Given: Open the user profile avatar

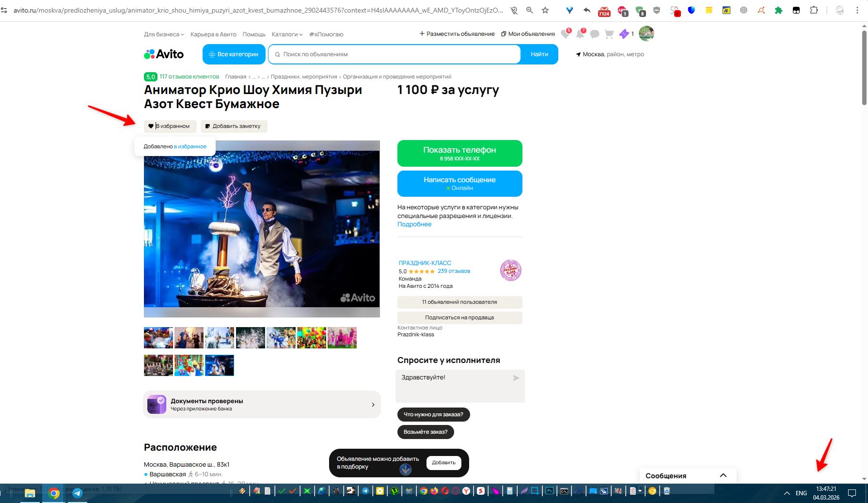Looking at the screenshot, I should pos(647,33).
